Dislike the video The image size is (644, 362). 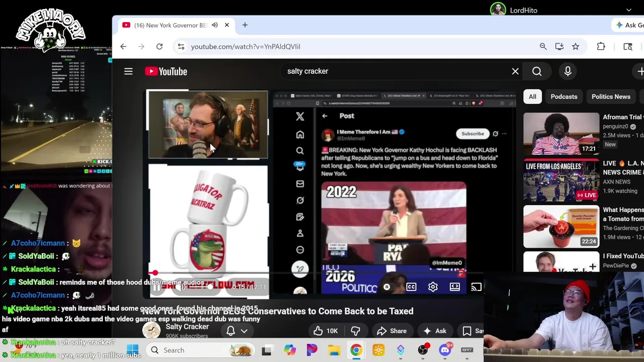[355, 331]
